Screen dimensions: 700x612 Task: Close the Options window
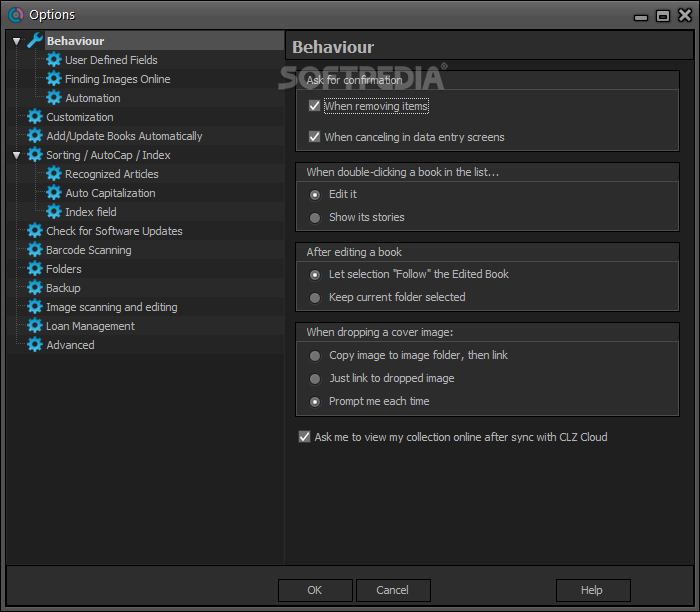point(685,15)
